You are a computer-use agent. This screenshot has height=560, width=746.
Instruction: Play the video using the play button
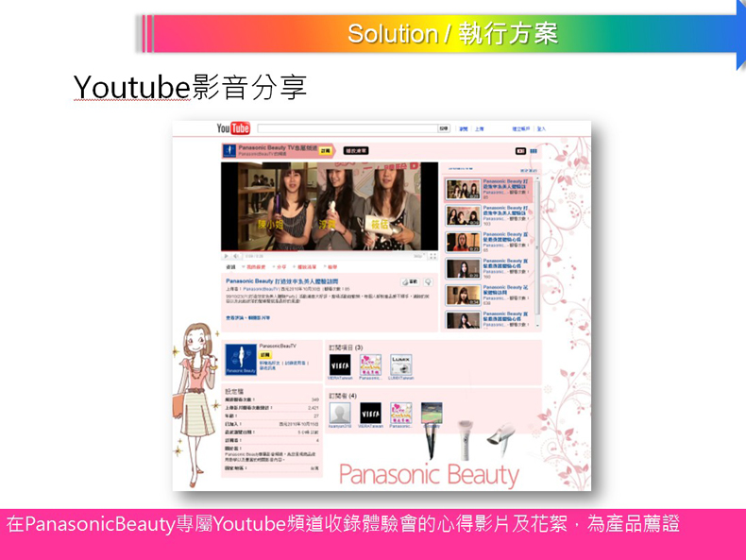pos(226,256)
